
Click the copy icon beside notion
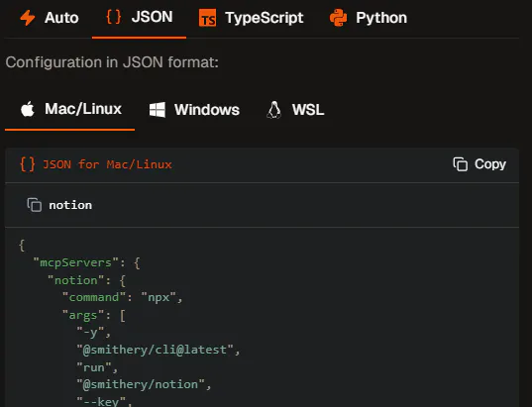[x=35, y=205]
